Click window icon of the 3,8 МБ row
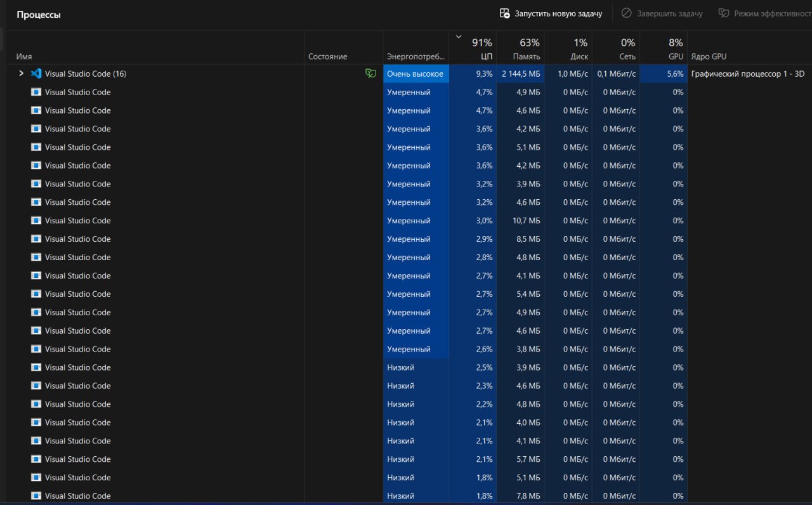Screen dimensions: 812x505 (x=36, y=350)
